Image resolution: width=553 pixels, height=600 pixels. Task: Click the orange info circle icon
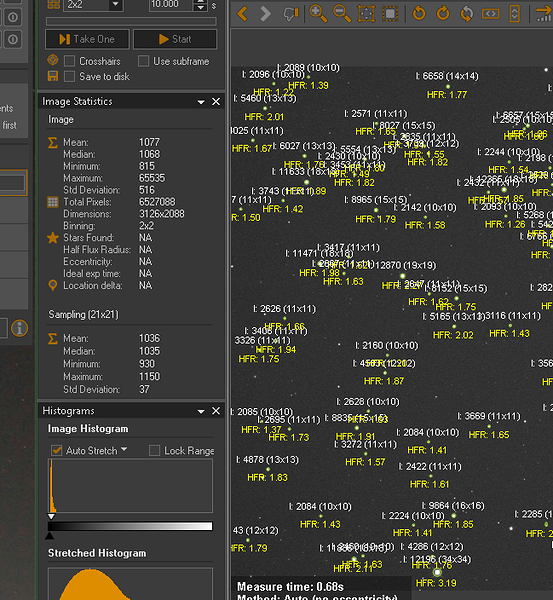point(20,328)
